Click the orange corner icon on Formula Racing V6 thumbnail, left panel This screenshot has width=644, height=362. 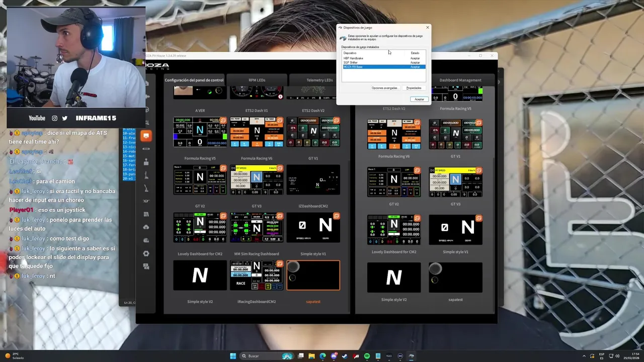280,121
